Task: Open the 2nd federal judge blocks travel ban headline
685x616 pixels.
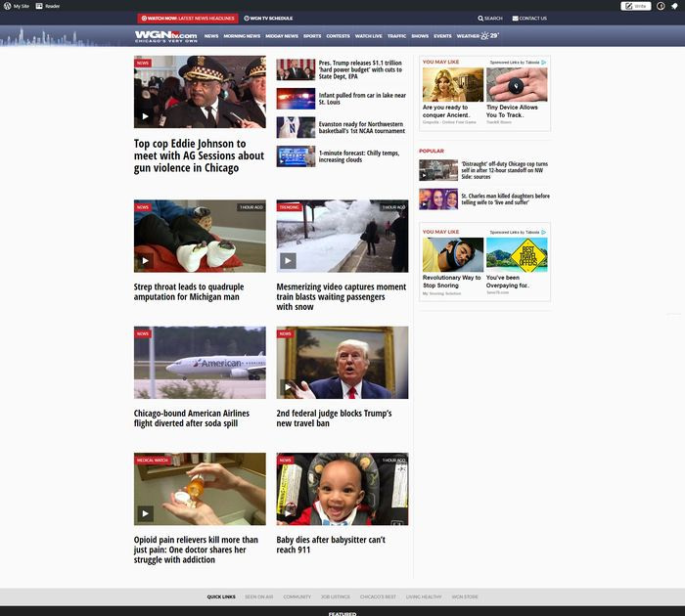Action: coord(335,418)
